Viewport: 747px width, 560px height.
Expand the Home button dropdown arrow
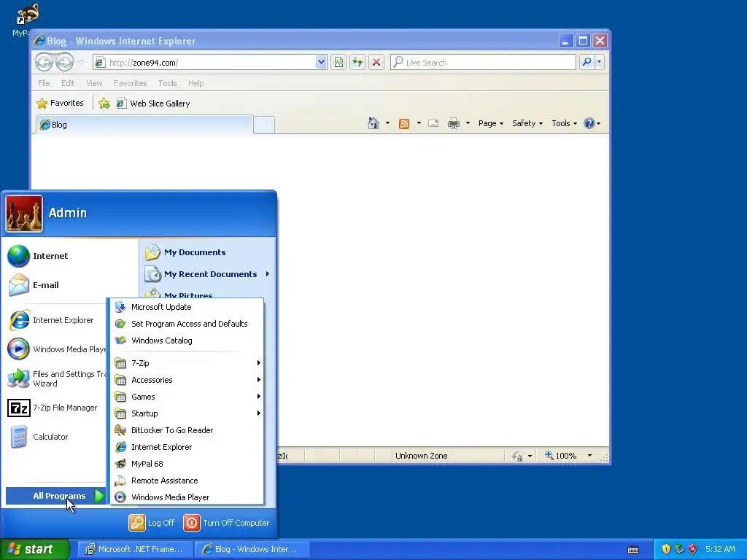pos(387,123)
